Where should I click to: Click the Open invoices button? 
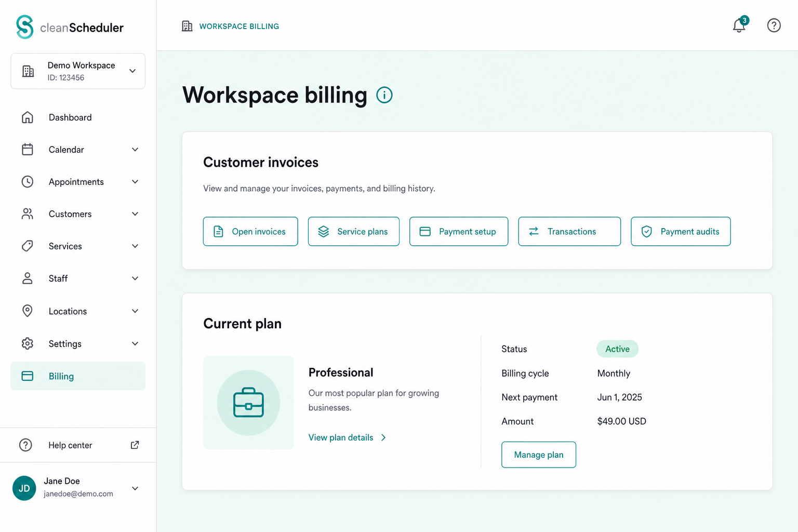250,231
